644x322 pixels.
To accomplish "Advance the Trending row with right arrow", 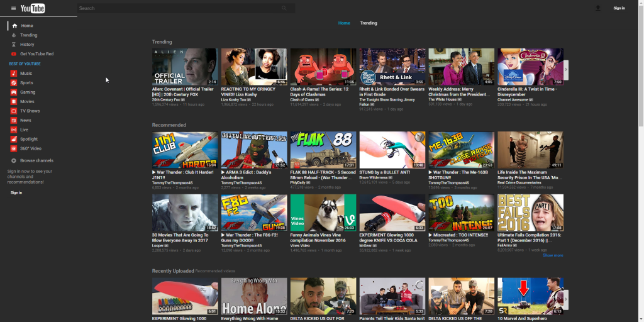I will point(565,69).
